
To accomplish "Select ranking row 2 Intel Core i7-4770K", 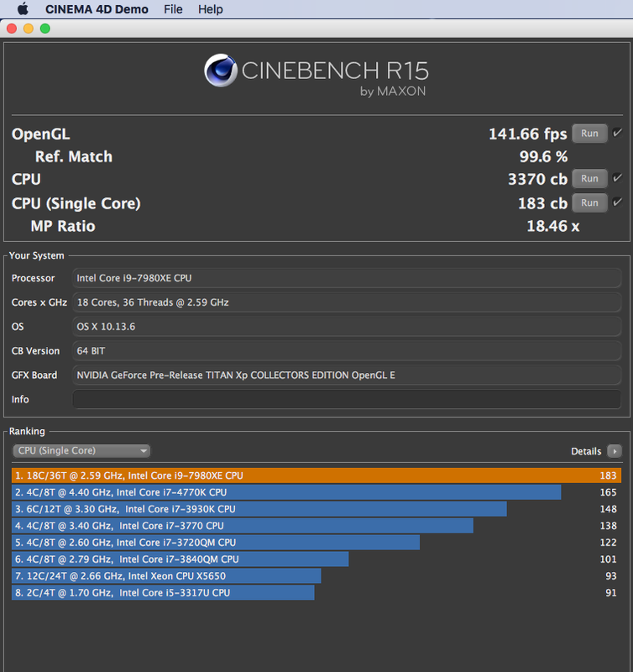I will 316,492.
